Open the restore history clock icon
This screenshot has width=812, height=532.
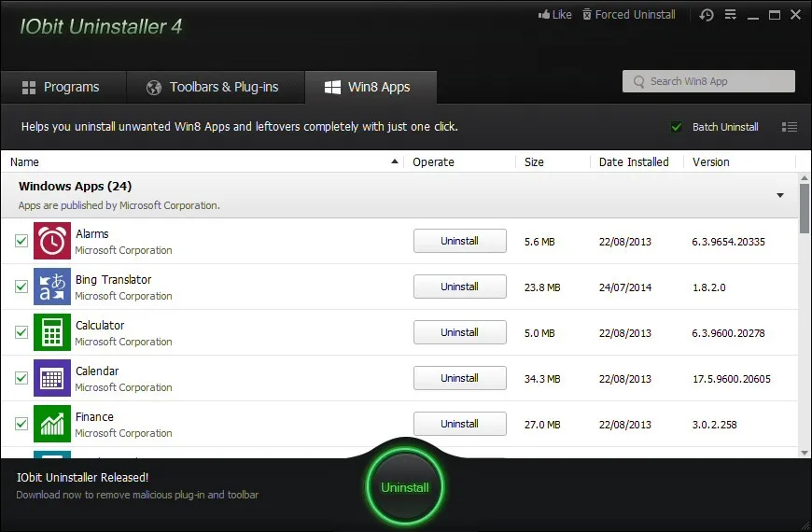(x=707, y=15)
